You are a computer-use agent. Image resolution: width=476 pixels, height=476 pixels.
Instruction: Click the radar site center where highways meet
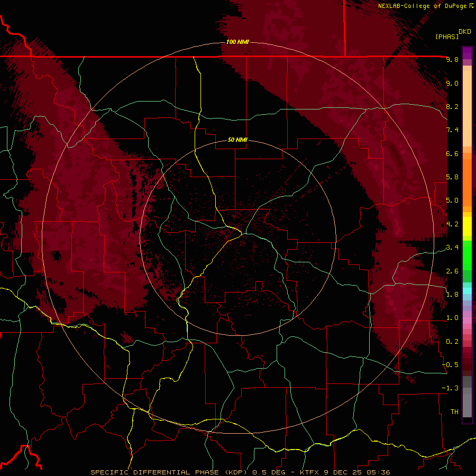click(x=242, y=234)
